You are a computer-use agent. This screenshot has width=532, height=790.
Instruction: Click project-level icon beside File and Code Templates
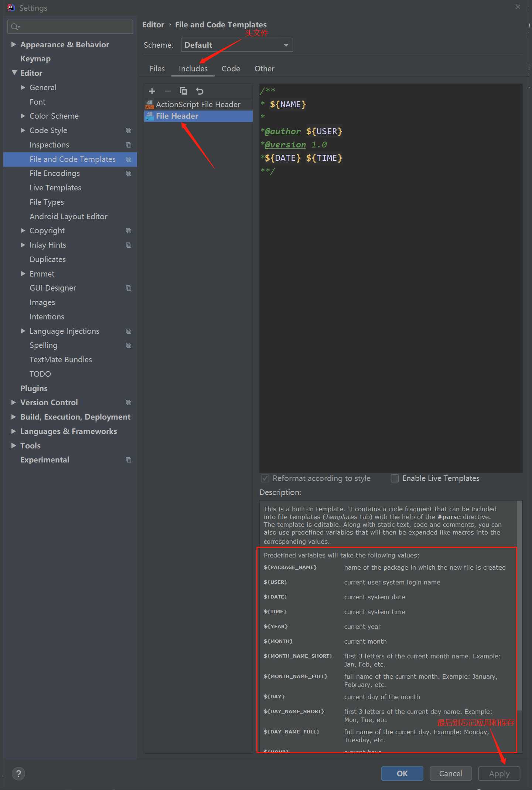pos(129,159)
